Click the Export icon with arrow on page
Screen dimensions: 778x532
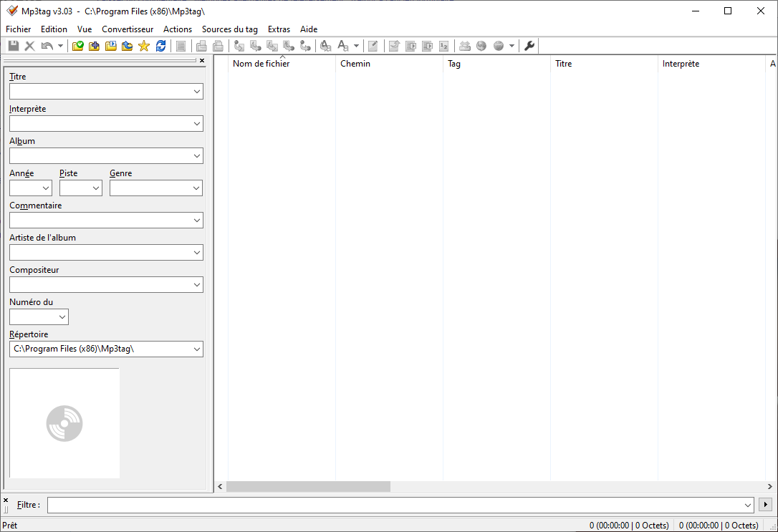click(395, 46)
